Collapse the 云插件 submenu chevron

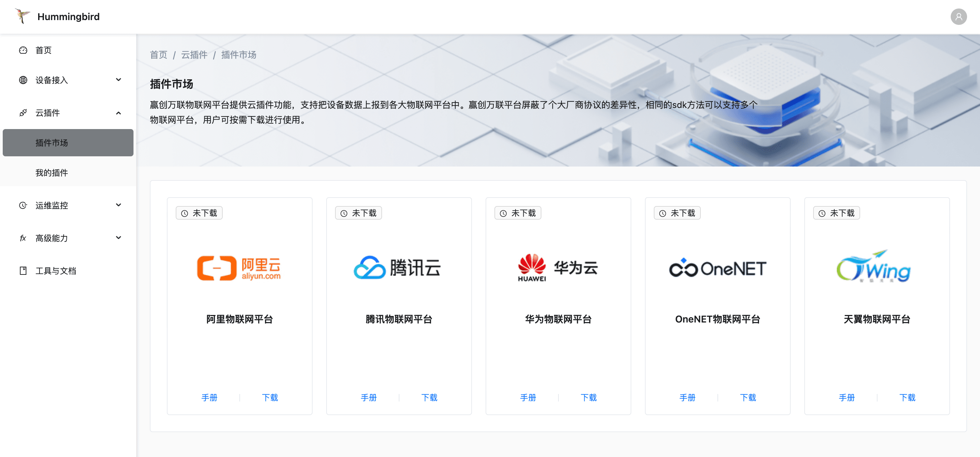[x=119, y=113]
